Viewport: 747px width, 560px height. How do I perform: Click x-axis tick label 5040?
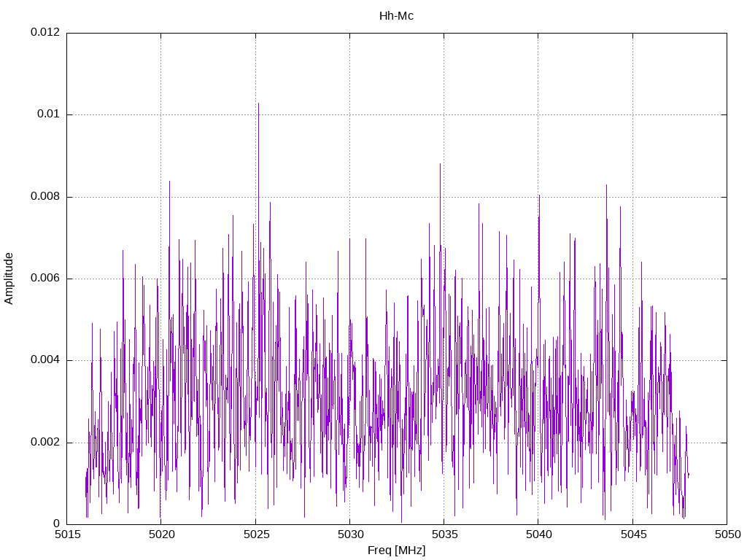(x=539, y=534)
